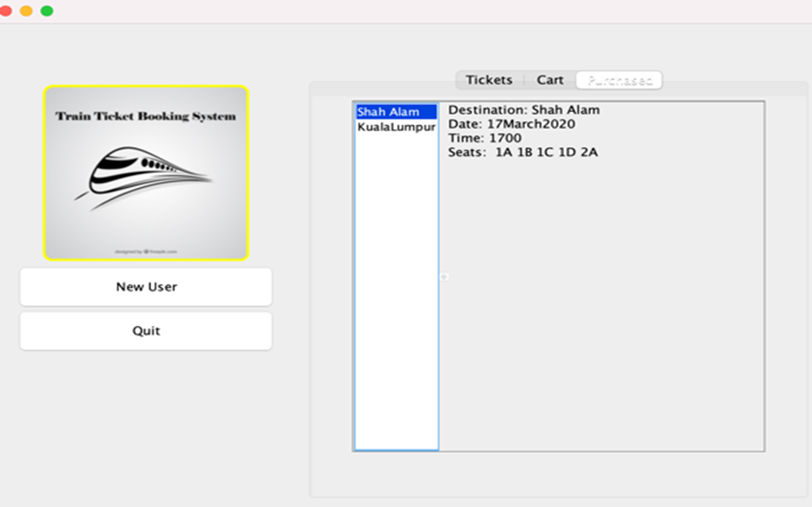Click the seats line "1A 1B 1C 1D 2A"
The width and height of the screenshot is (812, 507).
(x=522, y=151)
